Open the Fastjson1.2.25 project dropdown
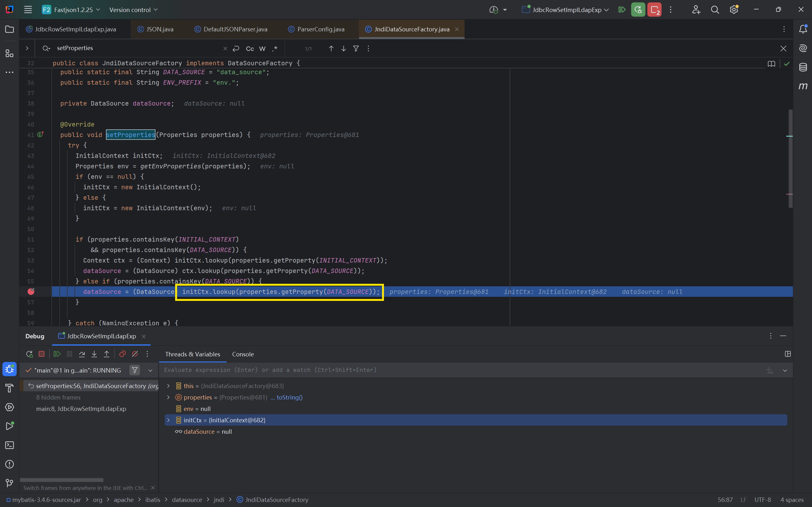The image size is (812, 507). [x=71, y=10]
